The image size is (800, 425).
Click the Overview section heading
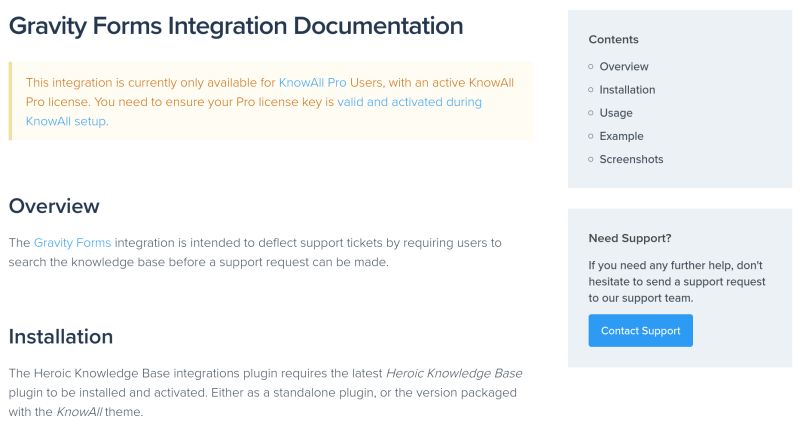[x=54, y=206]
